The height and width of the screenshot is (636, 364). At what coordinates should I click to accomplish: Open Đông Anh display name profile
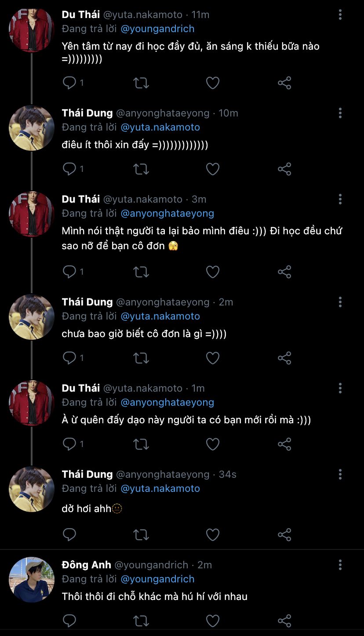tap(87, 565)
